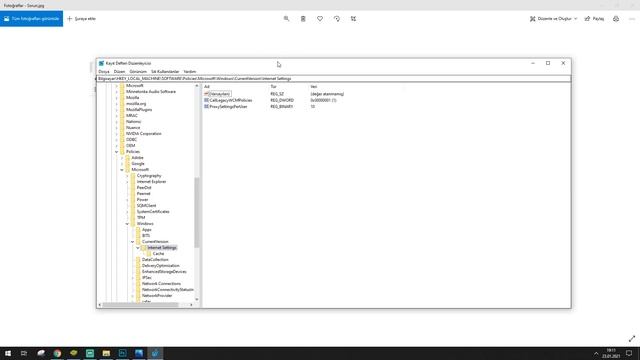This screenshot has width=640, height=360.
Task: Collapse the CurrentVersion key
Action: (133, 242)
